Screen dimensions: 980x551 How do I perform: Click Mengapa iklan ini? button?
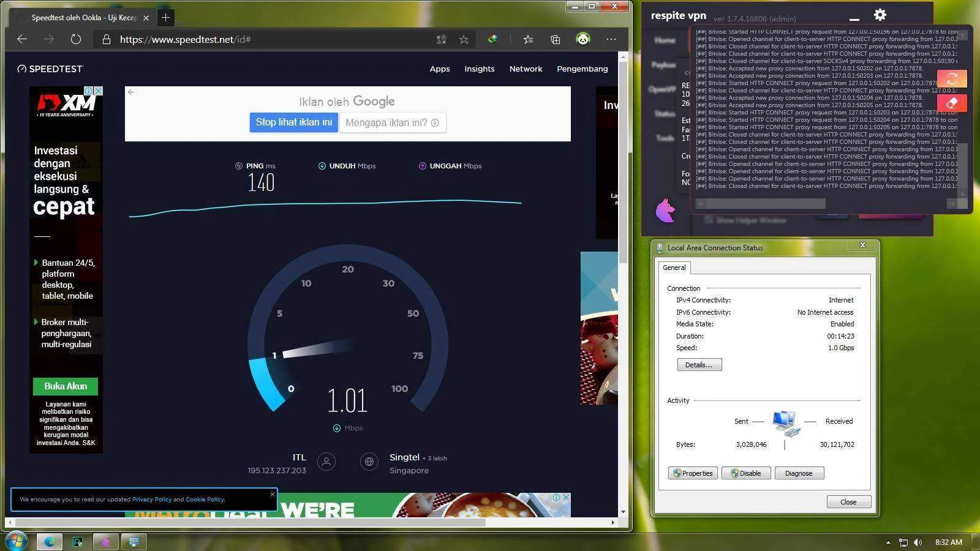pos(392,122)
